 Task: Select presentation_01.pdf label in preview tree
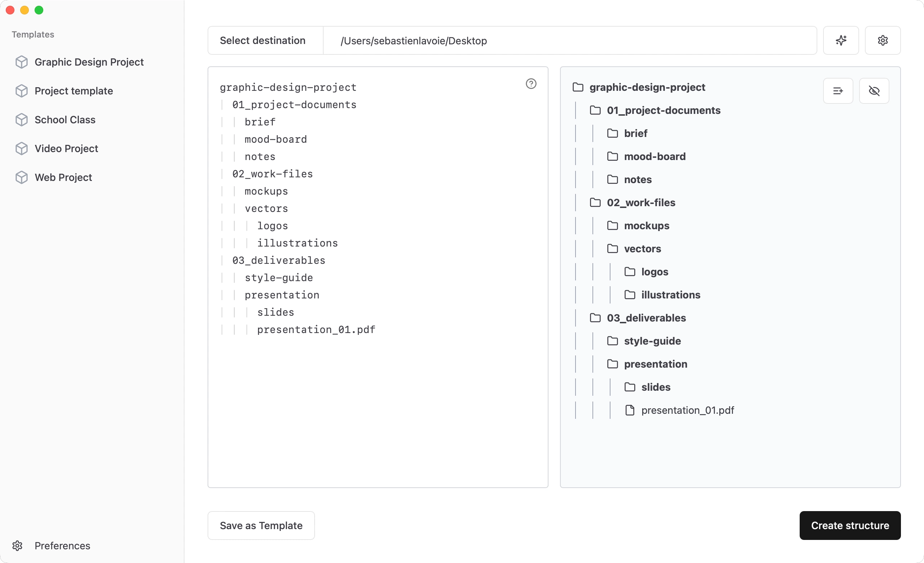[x=687, y=410]
